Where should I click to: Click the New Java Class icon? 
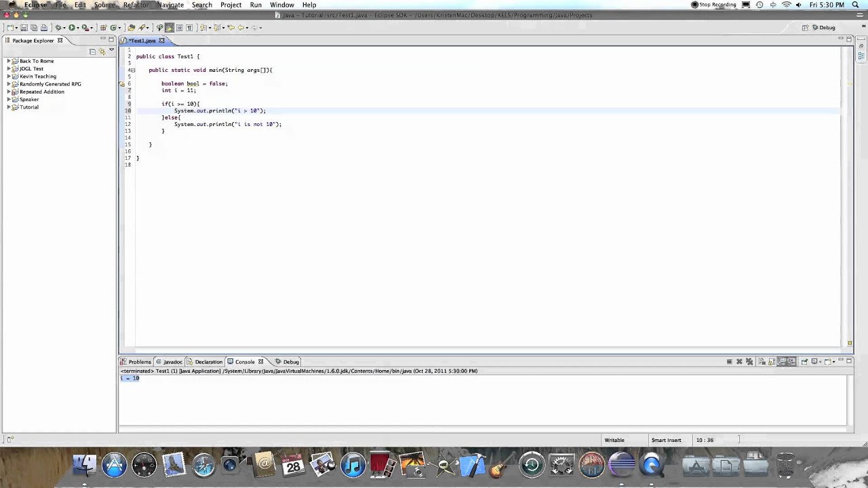click(x=113, y=28)
